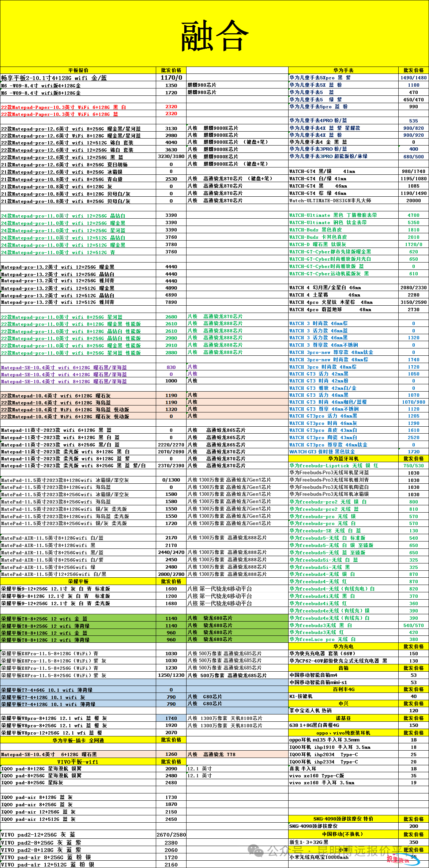Viewport: 429px width, 868px height.
Task: Click 22款Matepad-10.4英寸 海岛蓝 悦动版 cell
Action: (78, 410)
